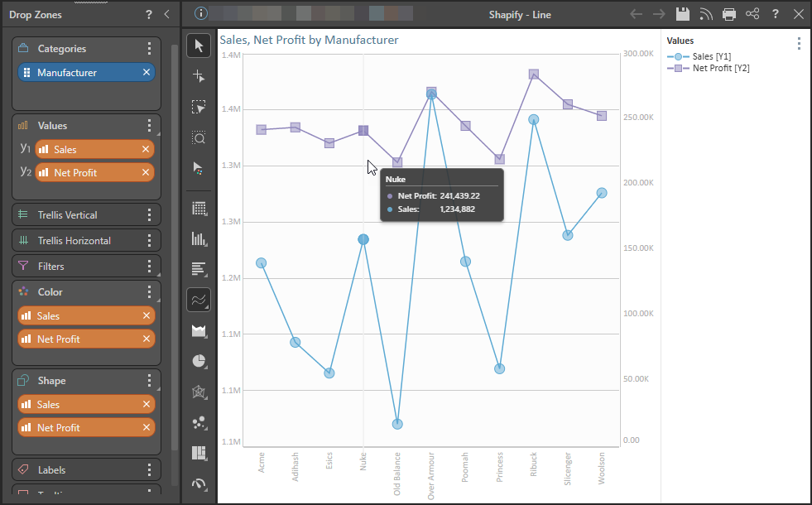
Task: Click the Drop Zones panel scrollbar
Action: [175, 246]
